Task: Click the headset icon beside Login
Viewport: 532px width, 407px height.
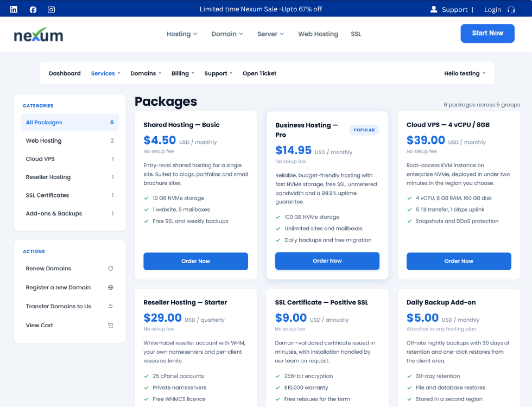Action: [x=511, y=10]
